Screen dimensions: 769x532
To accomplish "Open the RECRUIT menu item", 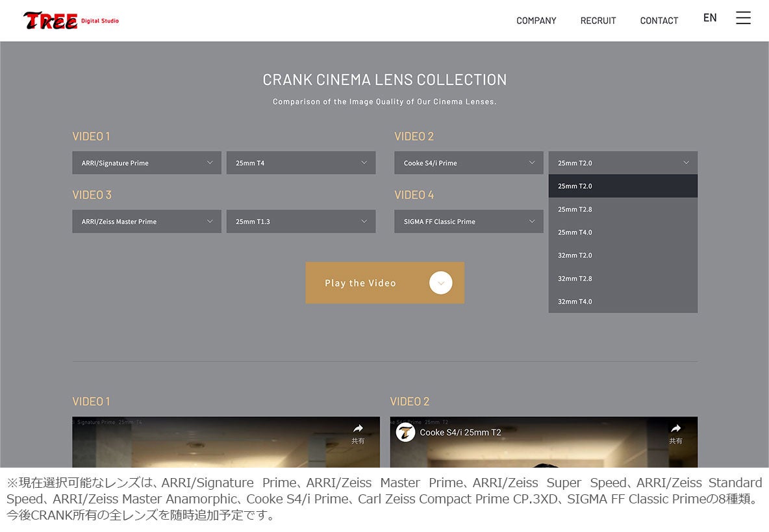I will 598,21.
